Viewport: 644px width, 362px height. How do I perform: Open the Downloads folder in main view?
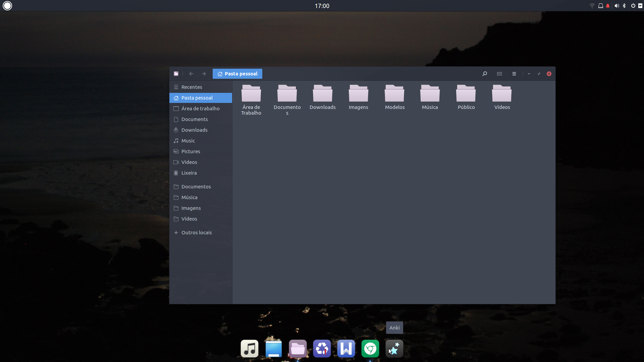322,97
